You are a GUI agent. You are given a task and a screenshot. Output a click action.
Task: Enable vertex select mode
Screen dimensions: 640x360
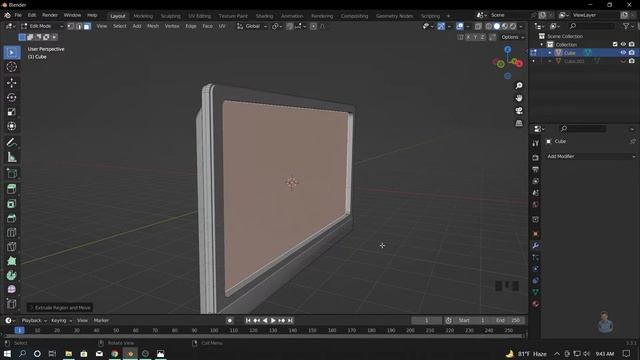(71, 26)
